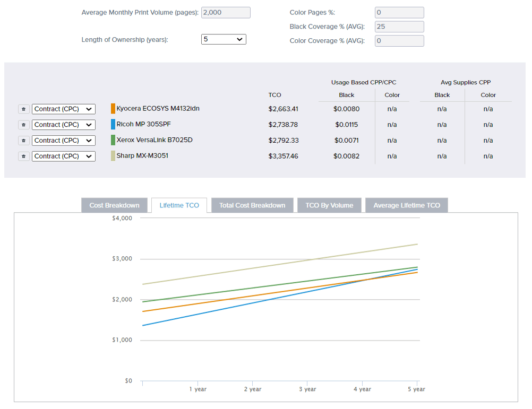Click the black CPP value $0.0080

(346, 109)
